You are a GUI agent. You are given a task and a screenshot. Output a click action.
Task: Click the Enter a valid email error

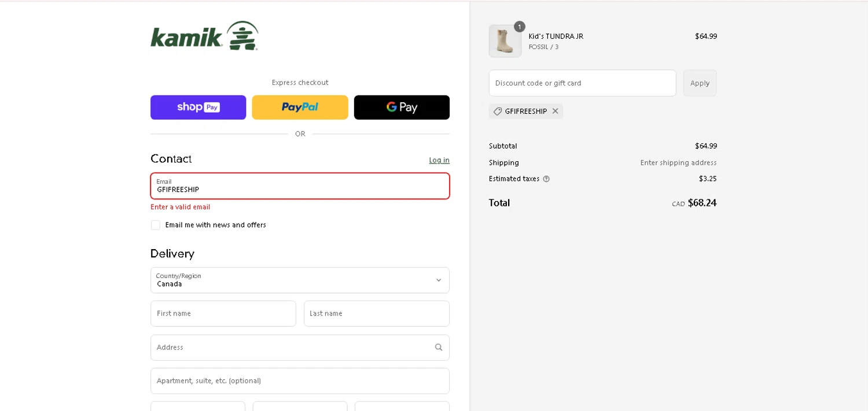click(x=180, y=207)
